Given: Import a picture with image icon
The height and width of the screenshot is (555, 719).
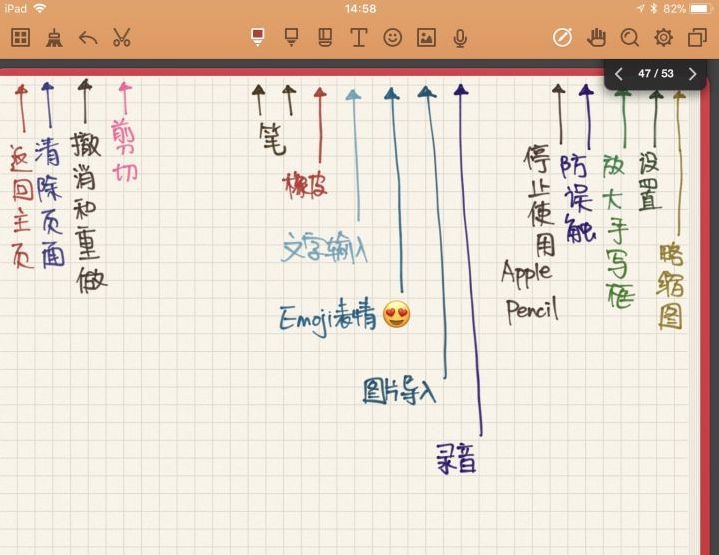Looking at the screenshot, I should point(426,38).
